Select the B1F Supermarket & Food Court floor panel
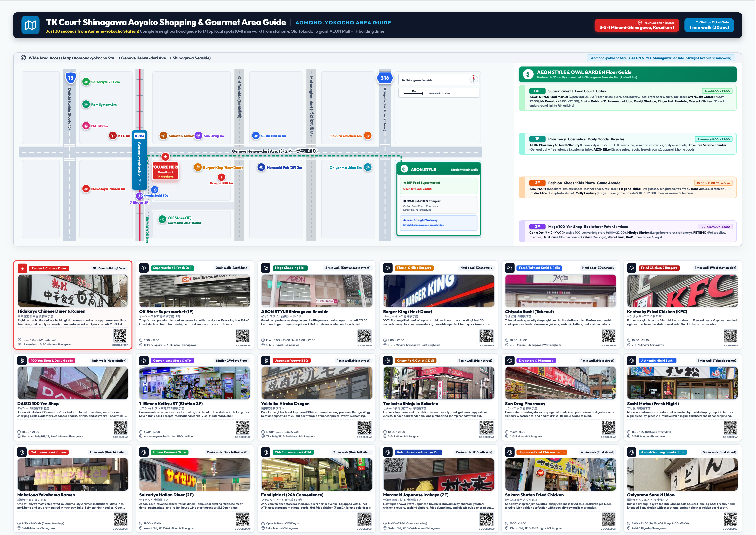Image resolution: width=756 pixels, height=535 pixels. click(x=628, y=98)
